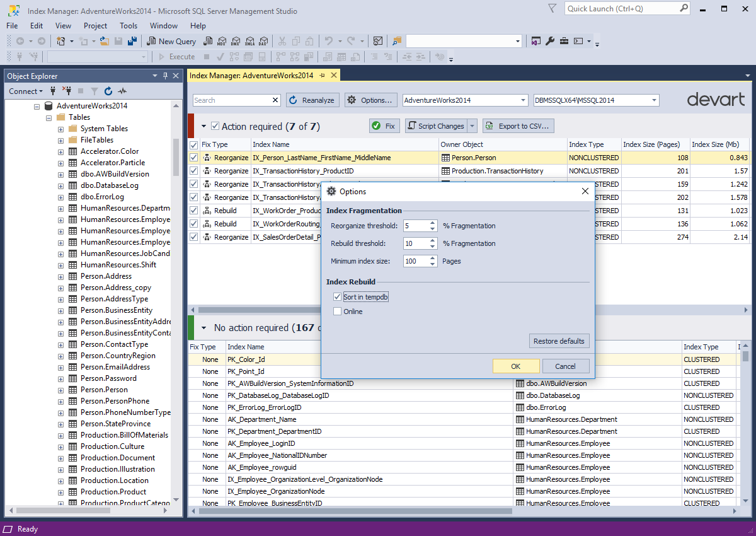The height and width of the screenshot is (536, 756).
Task: Increase the Minimum index size spinner
Action: tap(433, 258)
